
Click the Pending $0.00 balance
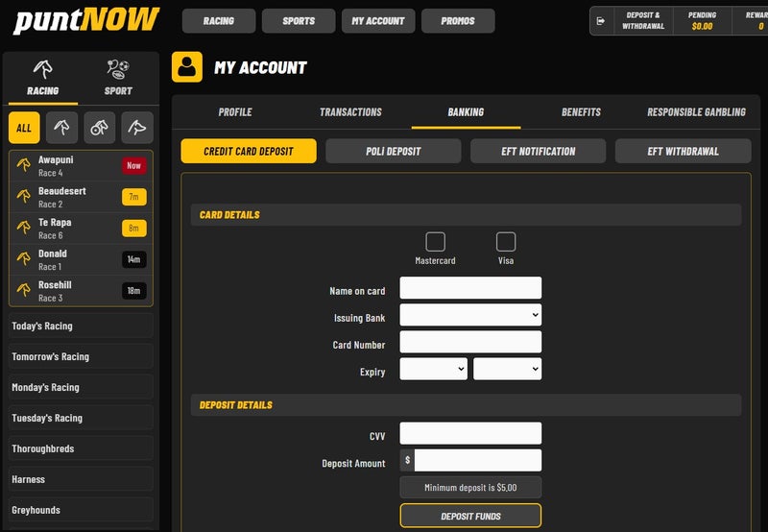coord(702,21)
